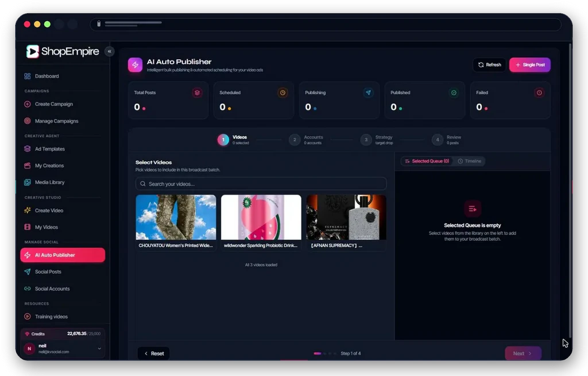Click the browser address bar
Image resolution: width=588 pixels, height=376 pixels.
point(326,24)
